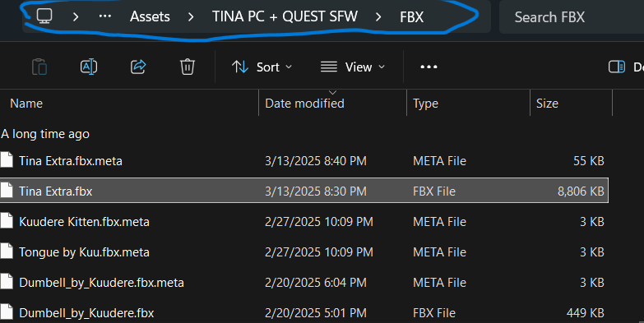
Task: Click file icon of Kuudere Kitten.fbx.meta
Action: tap(6, 220)
